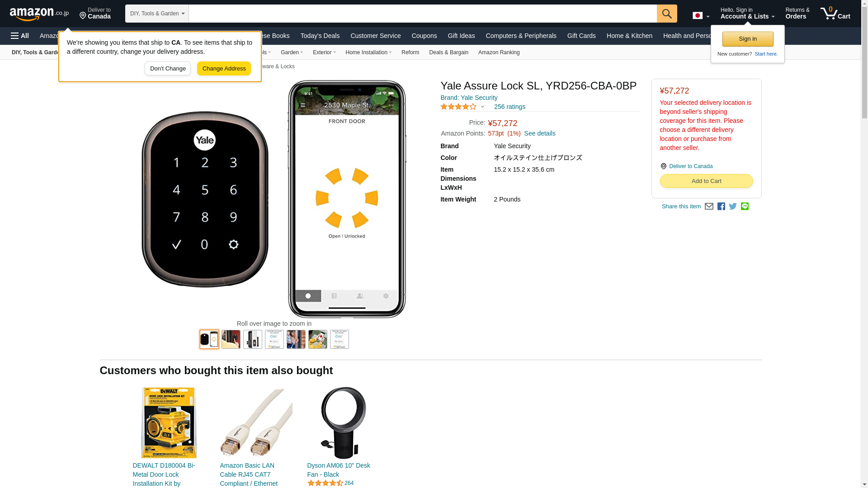Expand the DIY, Tools & Garden search category
The width and height of the screenshot is (868, 488).
157,14
